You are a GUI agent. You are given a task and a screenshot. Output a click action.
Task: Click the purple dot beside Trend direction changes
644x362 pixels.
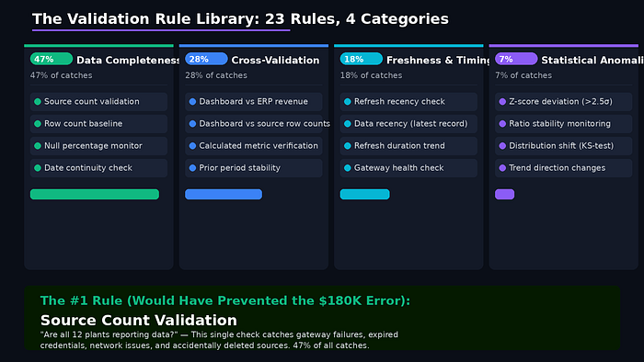point(502,168)
